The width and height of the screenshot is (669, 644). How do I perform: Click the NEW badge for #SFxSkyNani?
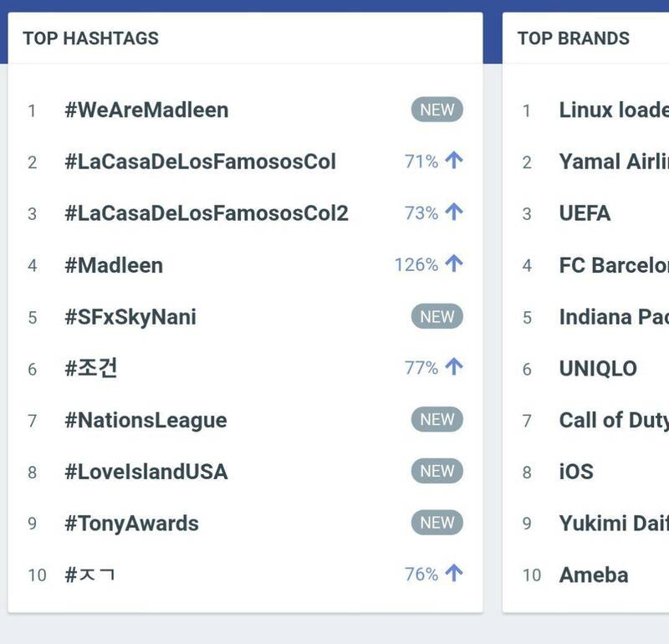pos(437,316)
